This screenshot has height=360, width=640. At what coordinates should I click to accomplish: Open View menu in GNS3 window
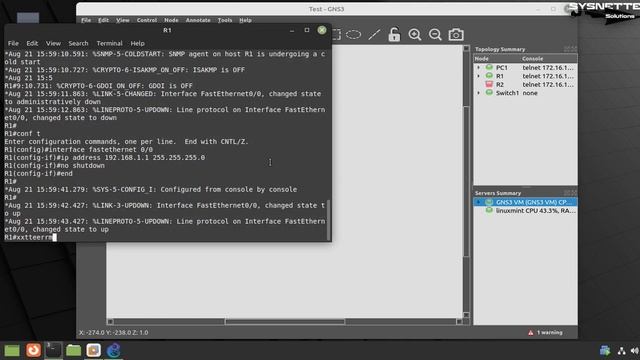(x=122, y=20)
